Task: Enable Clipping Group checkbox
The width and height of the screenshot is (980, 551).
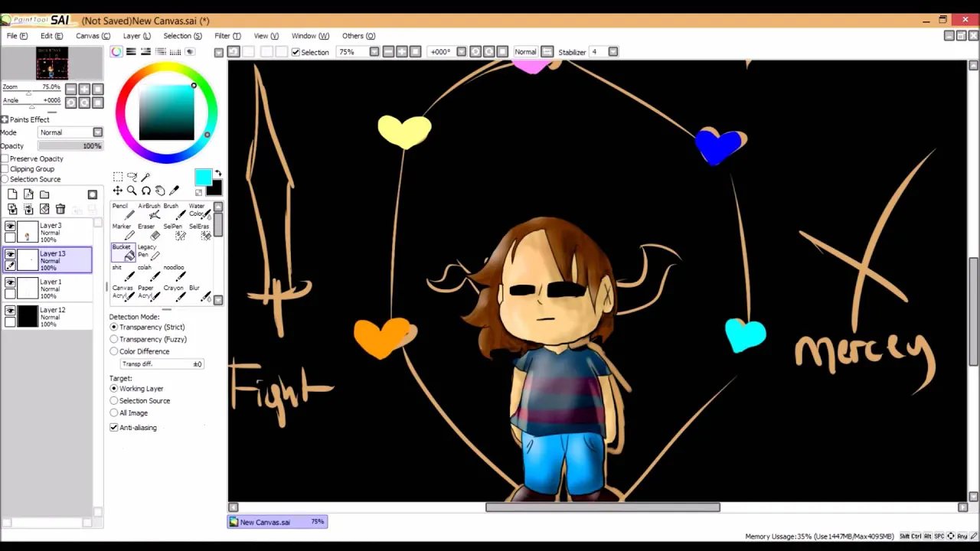Action: 5,169
